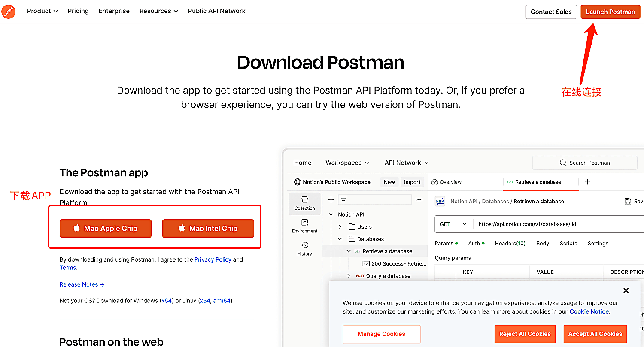Switch to the Body tab
644x347 pixels.
(543, 244)
